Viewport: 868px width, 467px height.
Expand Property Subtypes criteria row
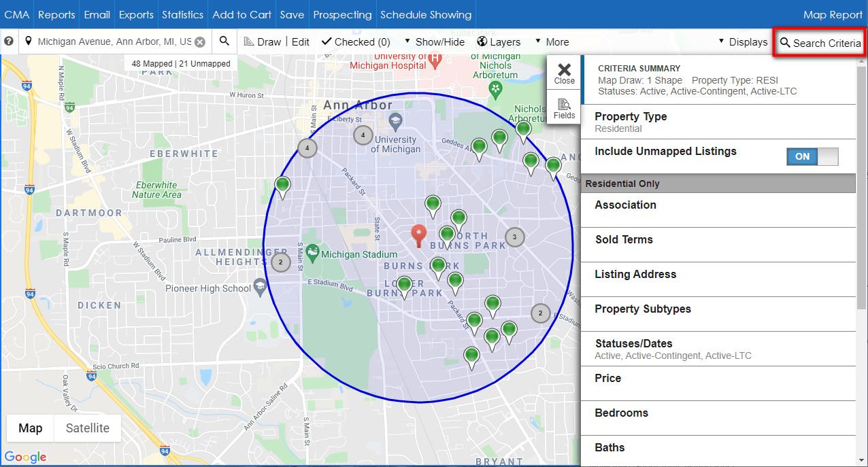718,314
